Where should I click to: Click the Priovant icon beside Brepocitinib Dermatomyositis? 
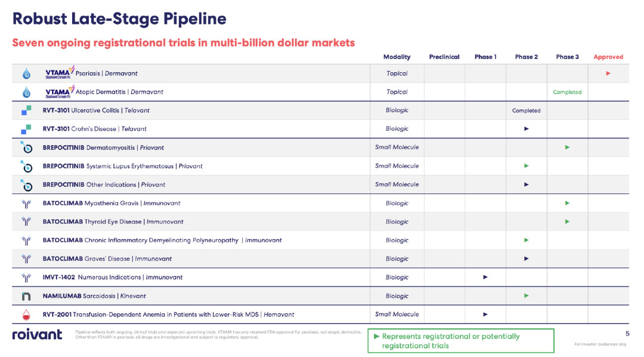(26, 147)
